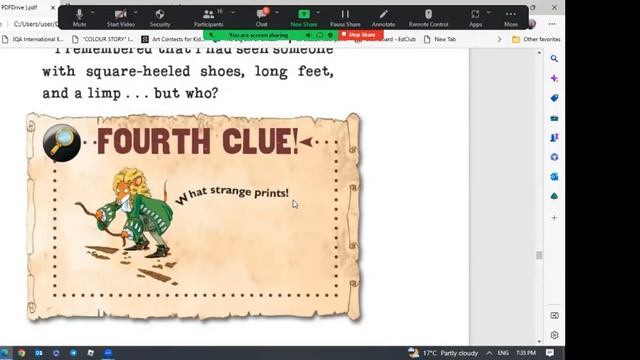The width and height of the screenshot is (640, 360).
Task: Close the PDFDrive.pdf browser tab
Action: (53, 7)
